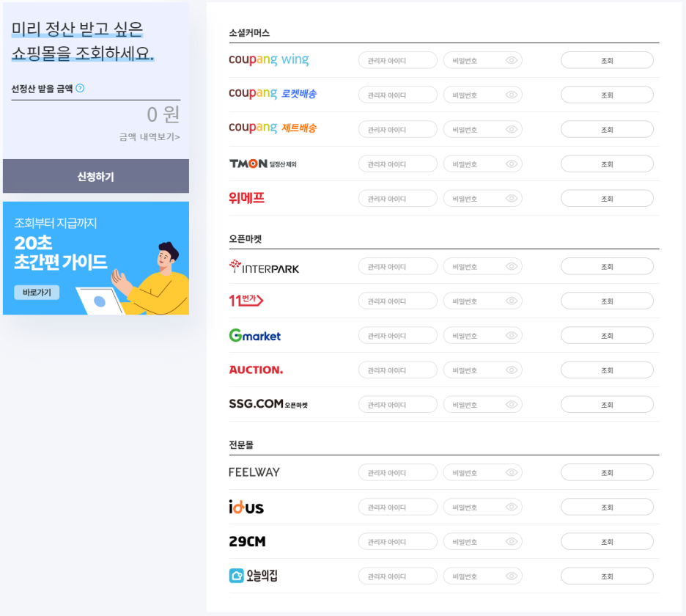Click 조회 button for Coupang wing
This screenshot has height=616, width=686.
point(607,60)
